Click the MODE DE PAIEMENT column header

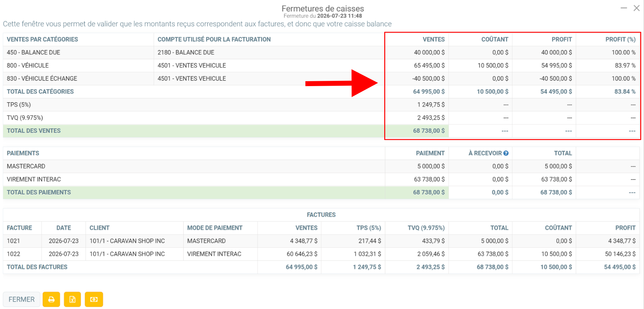pos(215,228)
